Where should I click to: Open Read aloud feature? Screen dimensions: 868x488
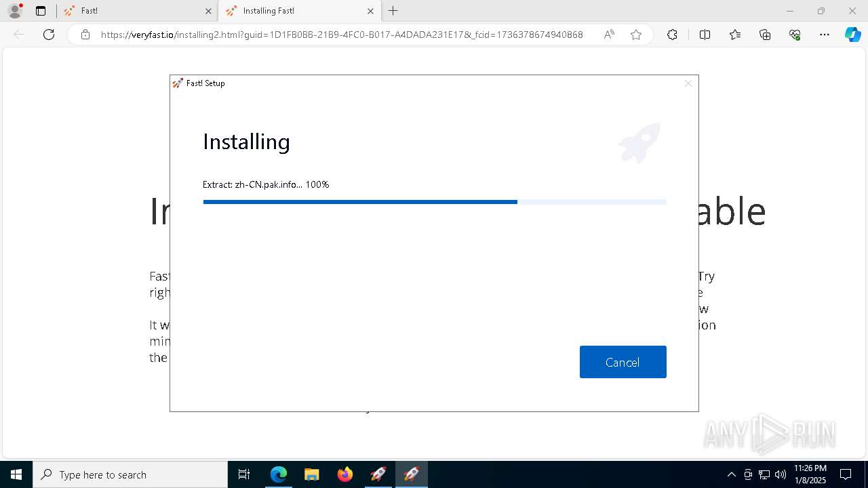[609, 35]
